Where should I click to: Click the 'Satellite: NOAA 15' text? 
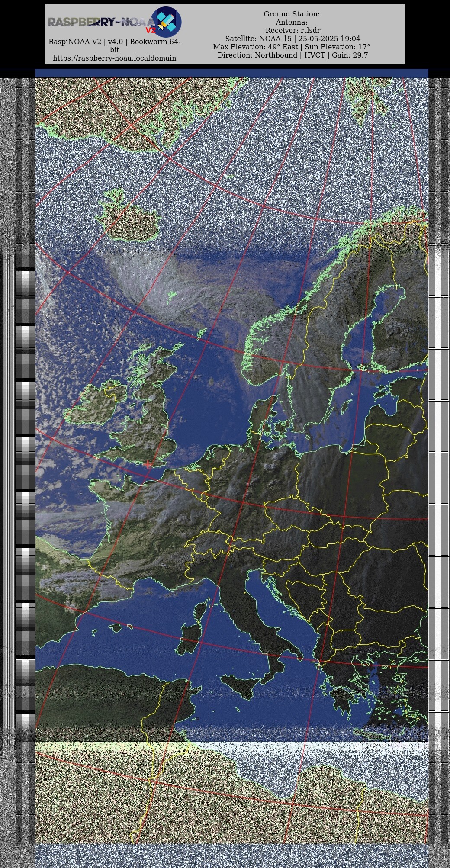(258, 39)
